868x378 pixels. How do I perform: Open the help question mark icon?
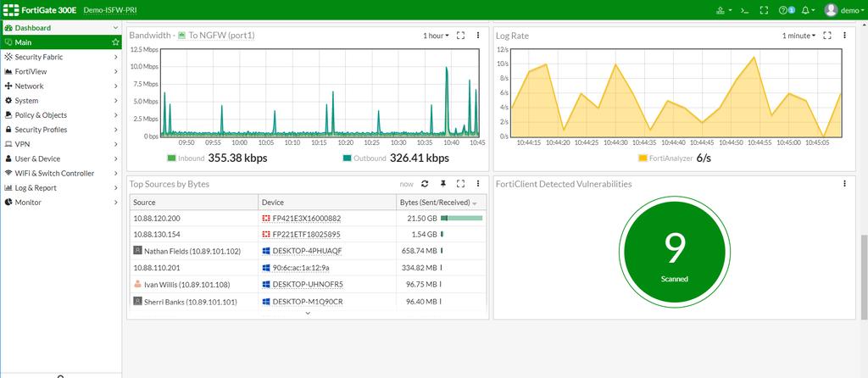782,10
